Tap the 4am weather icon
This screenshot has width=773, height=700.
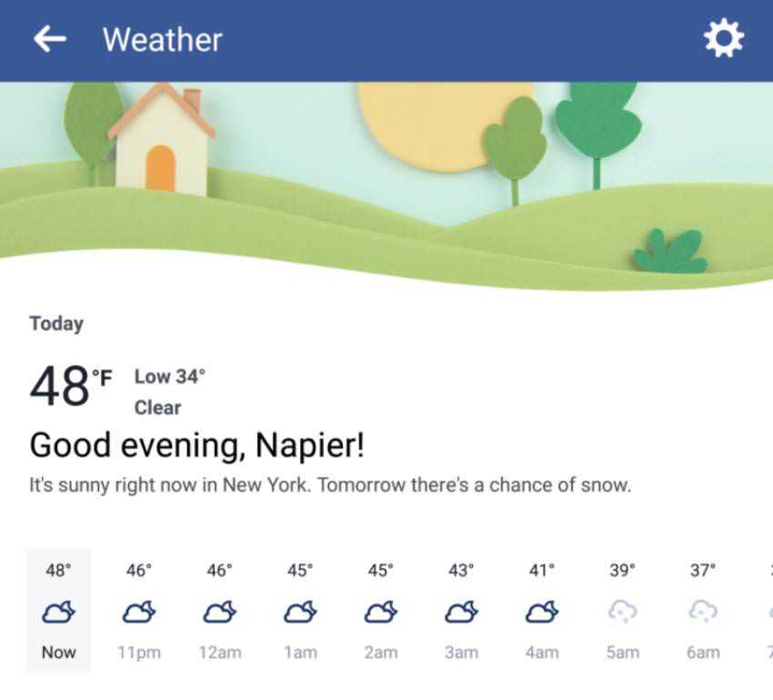click(542, 613)
